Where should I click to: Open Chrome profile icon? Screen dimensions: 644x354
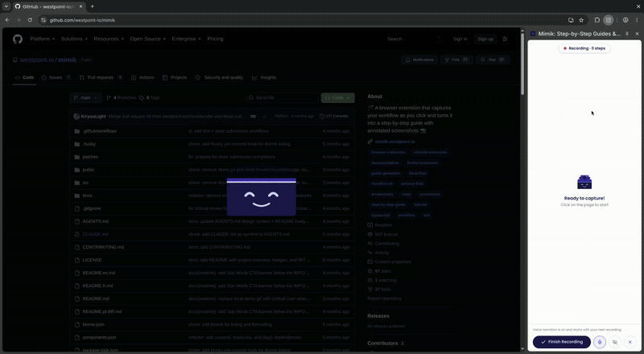point(625,20)
